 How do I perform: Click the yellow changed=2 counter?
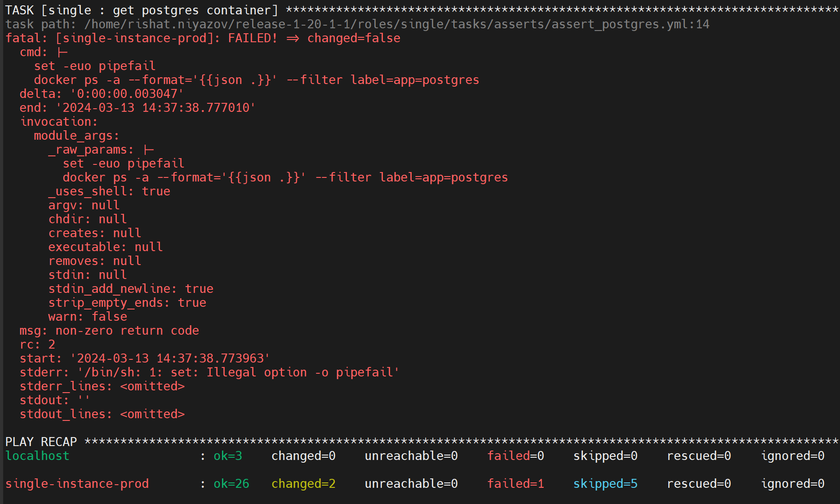[303, 483]
